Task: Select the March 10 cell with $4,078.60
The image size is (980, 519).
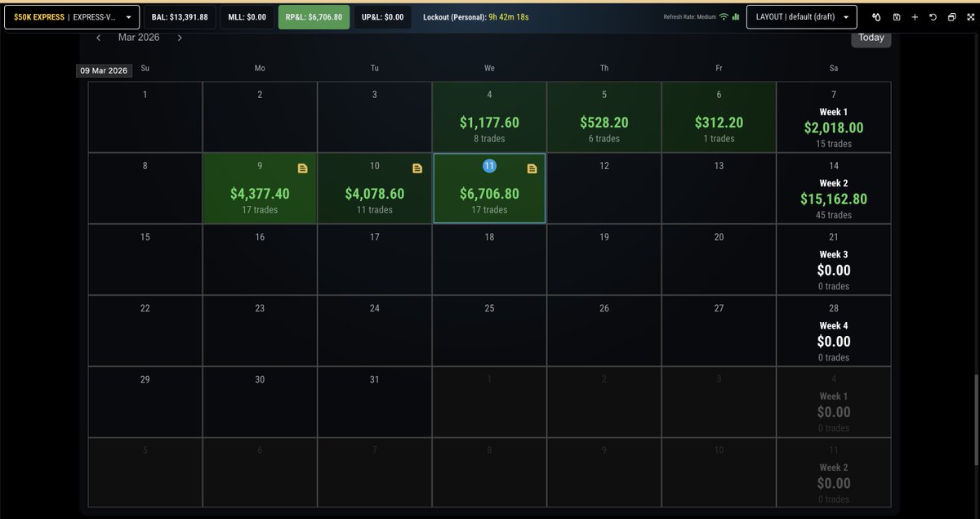Action: click(x=374, y=188)
